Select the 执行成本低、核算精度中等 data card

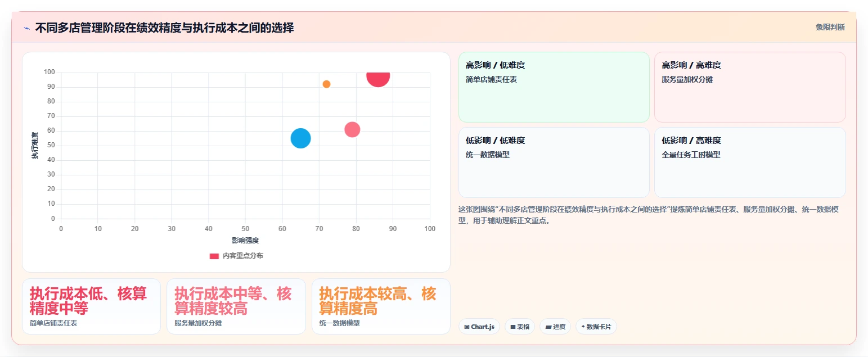point(92,306)
